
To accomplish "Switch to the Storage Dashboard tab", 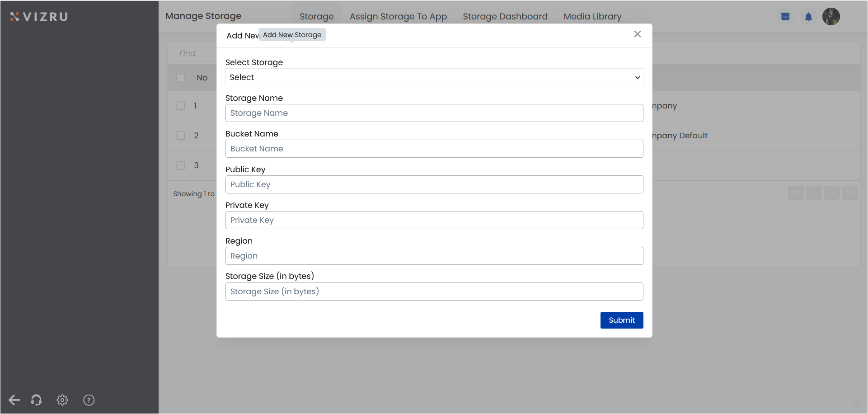I will click(x=505, y=17).
